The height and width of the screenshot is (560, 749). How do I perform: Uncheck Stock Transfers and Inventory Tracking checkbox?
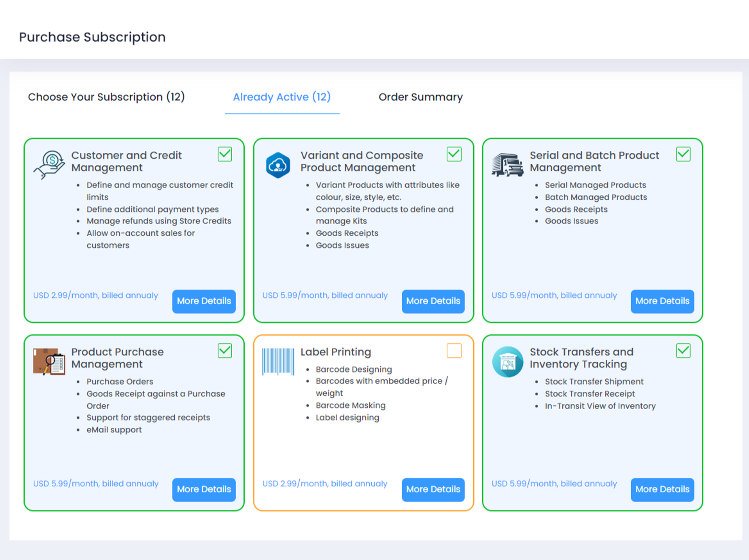683,351
